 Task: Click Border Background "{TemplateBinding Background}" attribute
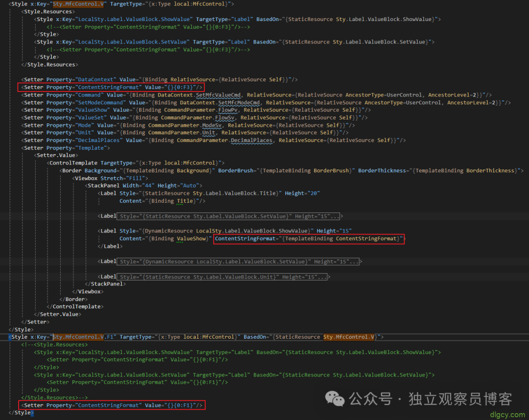click(149, 170)
